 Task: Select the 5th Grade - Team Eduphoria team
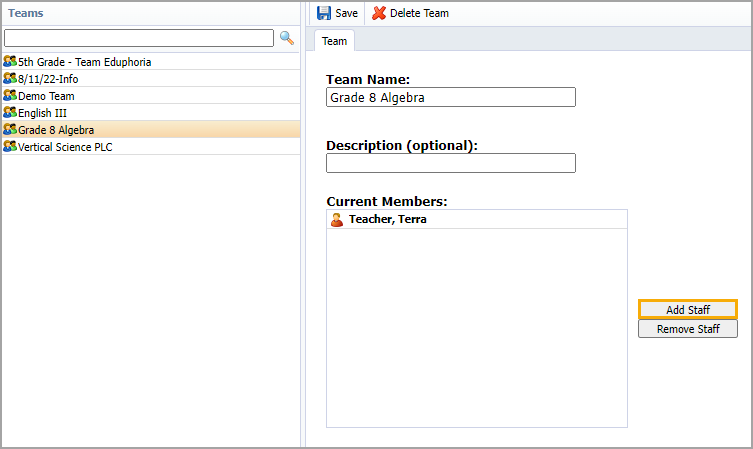coord(85,62)
